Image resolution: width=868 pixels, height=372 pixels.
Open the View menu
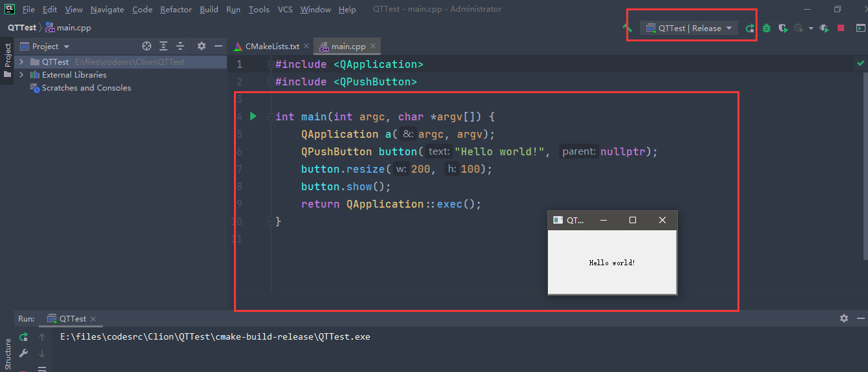74,9
